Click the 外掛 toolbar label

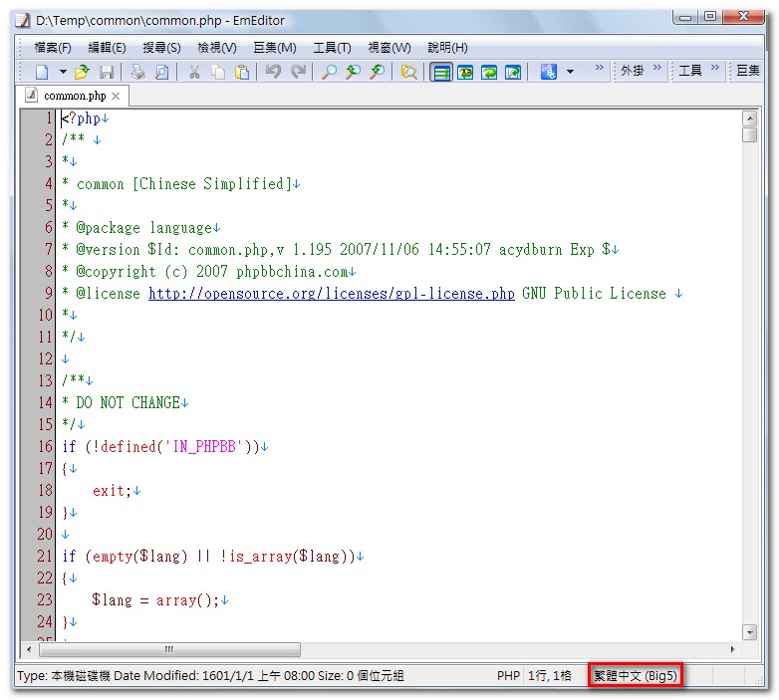pos(633,71)
